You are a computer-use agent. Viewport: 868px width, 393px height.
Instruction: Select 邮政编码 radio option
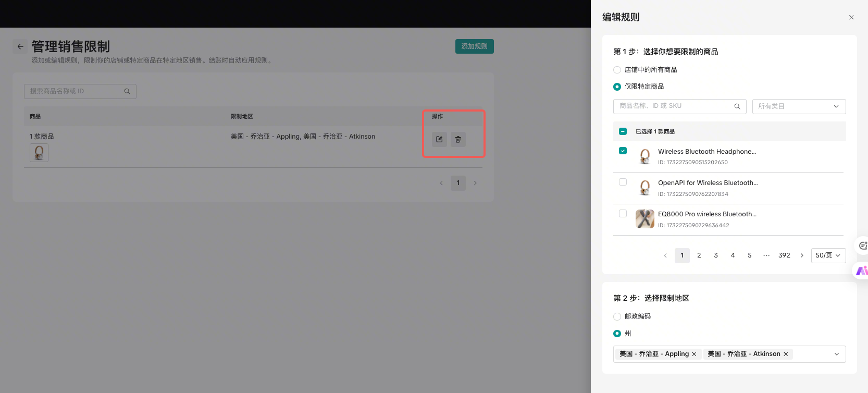617,316
